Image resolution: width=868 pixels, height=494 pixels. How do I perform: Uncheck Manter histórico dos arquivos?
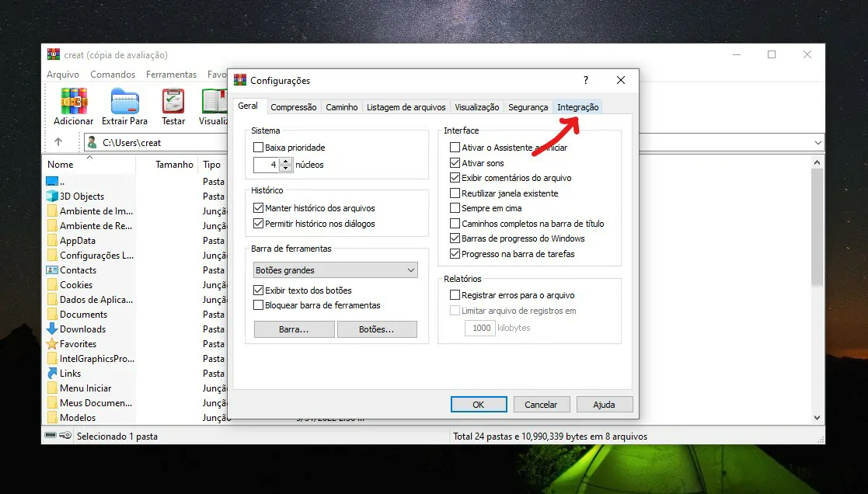258,208
